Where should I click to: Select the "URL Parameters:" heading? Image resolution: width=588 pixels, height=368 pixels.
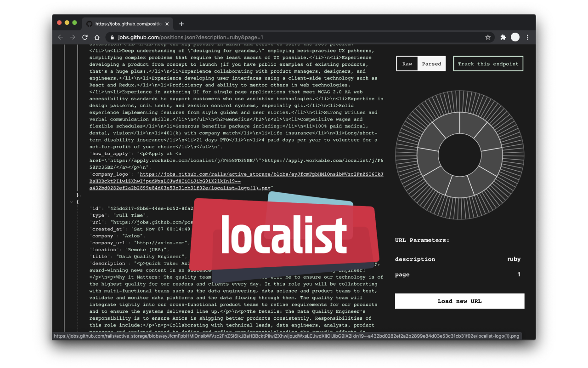pos(422,240)
